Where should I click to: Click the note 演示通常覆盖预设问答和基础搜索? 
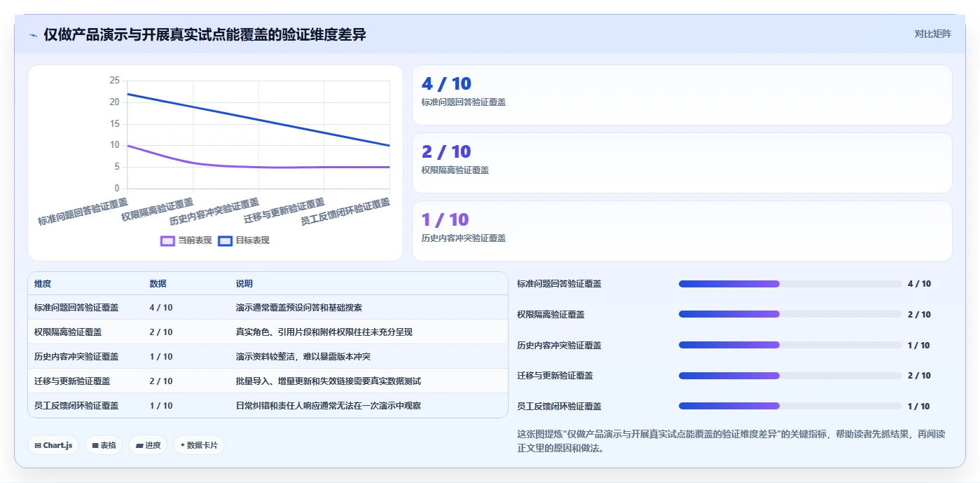click(x=299, y=308)
